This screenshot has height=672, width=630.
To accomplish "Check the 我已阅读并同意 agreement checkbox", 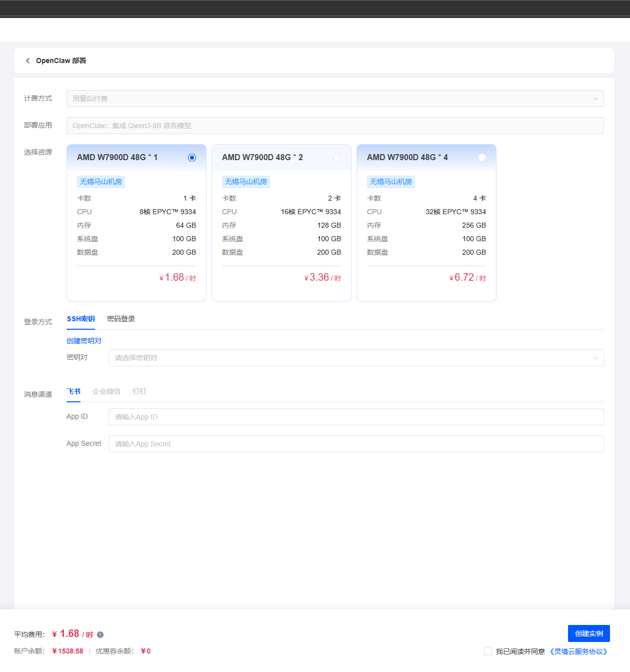I will pos(488,651).
